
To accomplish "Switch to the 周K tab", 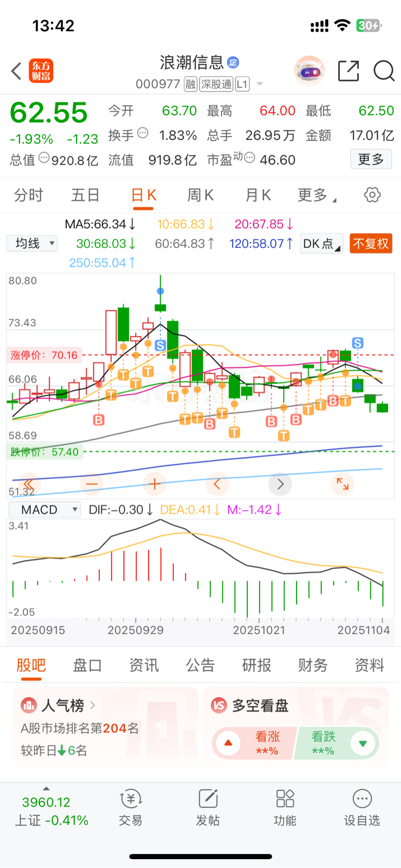I will click(x=200, y=195).
